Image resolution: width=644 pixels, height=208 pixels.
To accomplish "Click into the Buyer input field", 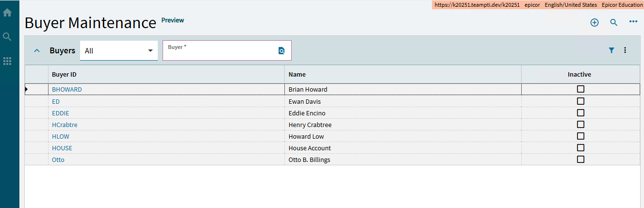I will (x=221, y=52).
